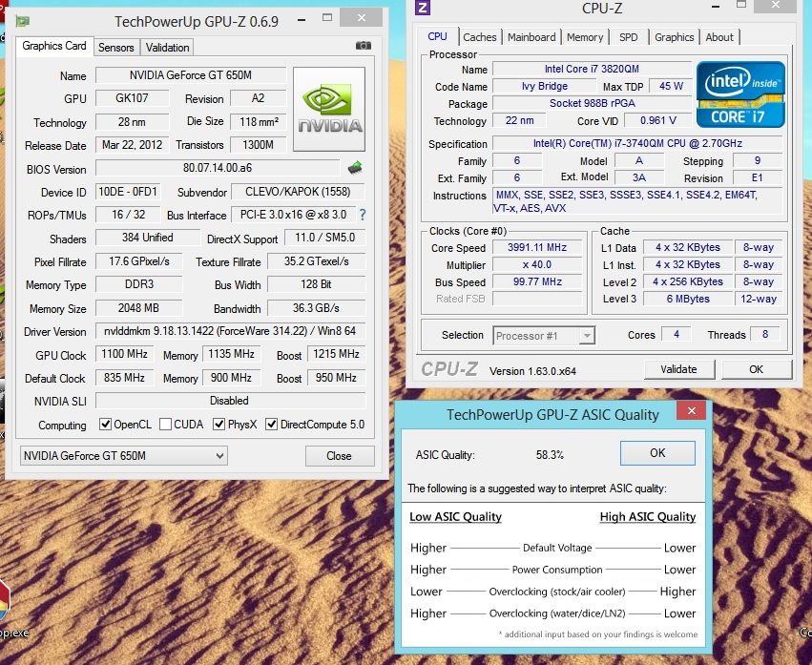The height and width of the screenshot is (665, 812).
Task: Click the Low ASIC Quality heading
Action: point(456,517)
